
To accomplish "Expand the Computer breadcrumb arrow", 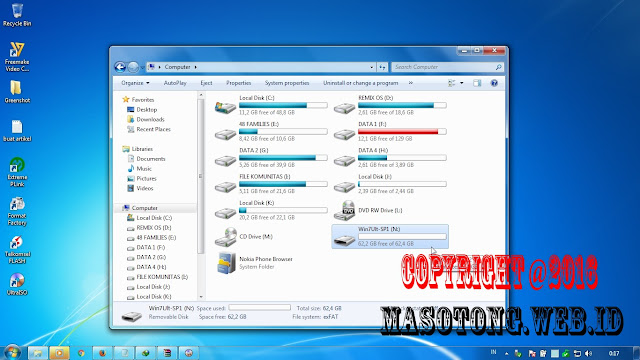I will click(196, 67).
